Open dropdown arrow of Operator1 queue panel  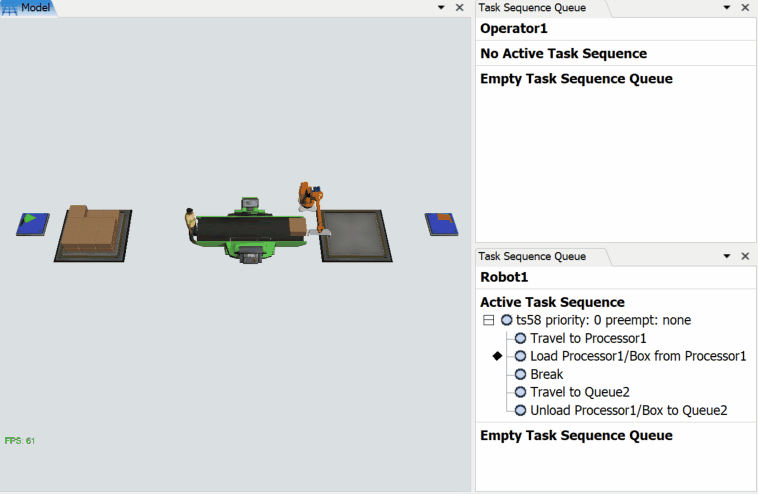[x=727, y=7]
